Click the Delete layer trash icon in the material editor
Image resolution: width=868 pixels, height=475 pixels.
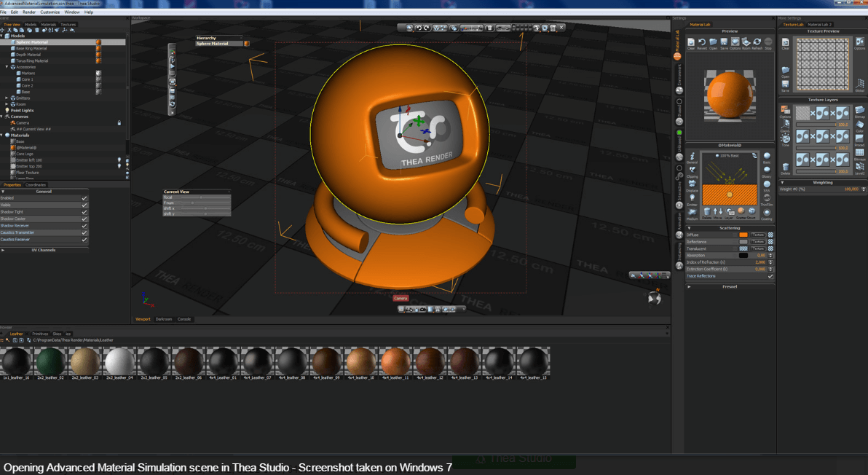pyautogui.click(x=706, y=211)
